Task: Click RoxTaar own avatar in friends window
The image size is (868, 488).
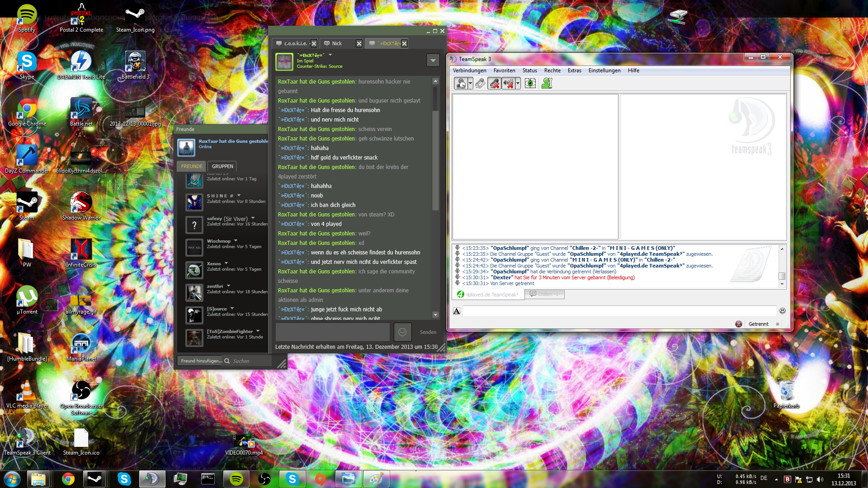Action: pos(186,147)
